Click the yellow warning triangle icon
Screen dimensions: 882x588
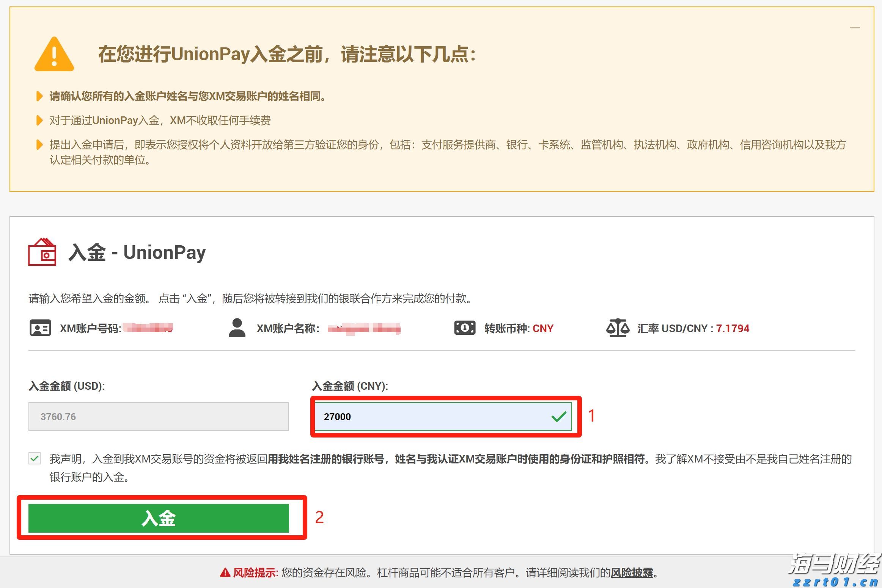point(55,55)
